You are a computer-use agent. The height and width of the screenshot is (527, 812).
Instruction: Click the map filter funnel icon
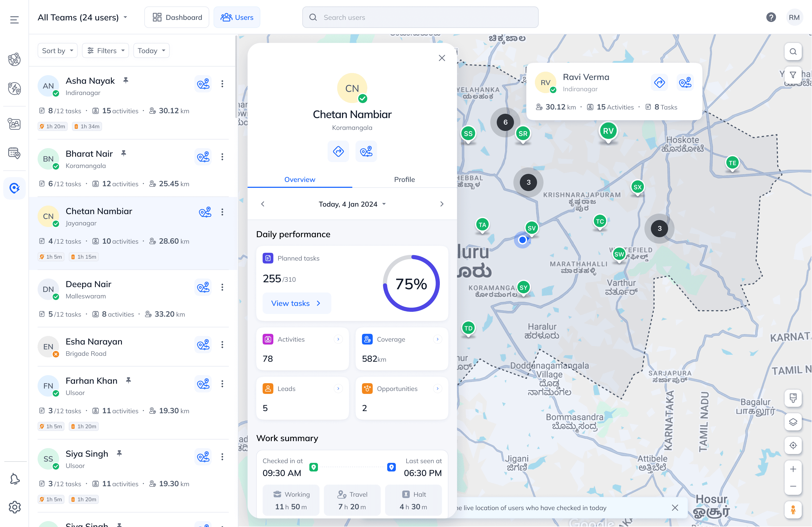coord(793,75)
